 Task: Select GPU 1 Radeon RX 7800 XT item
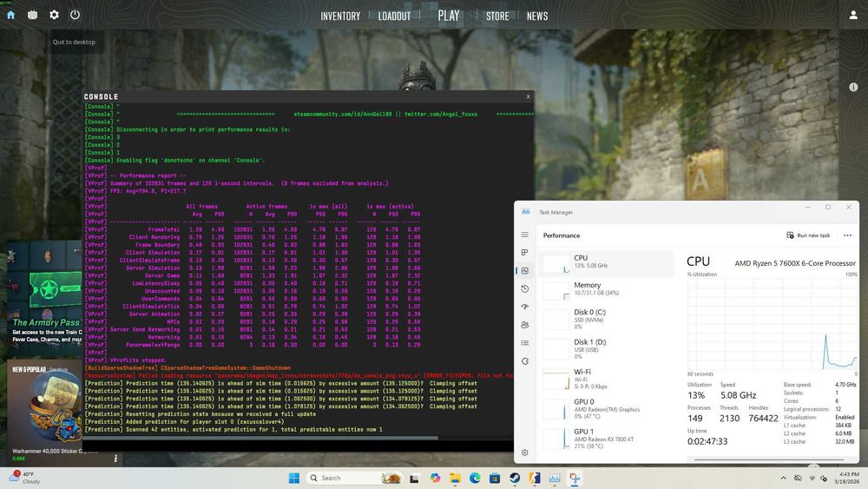click(606, 439)
